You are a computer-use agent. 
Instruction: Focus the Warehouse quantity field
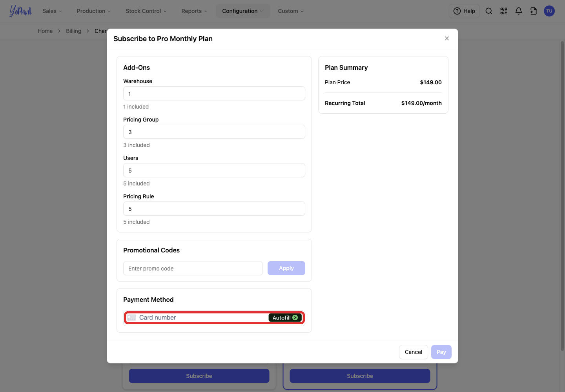point(214,93)
